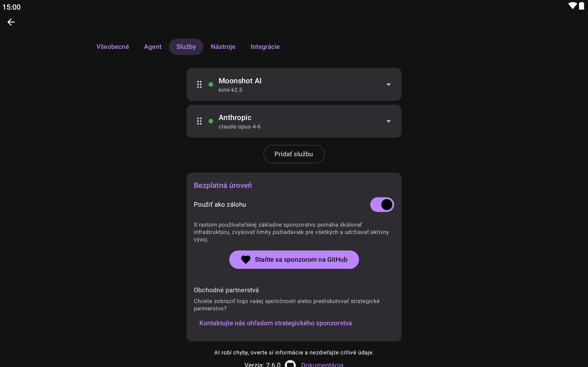Image resolution: width=588 pixels, height=367 pixels.
Task: Click the drag handle for Anthropic
Action: (199, 121)
